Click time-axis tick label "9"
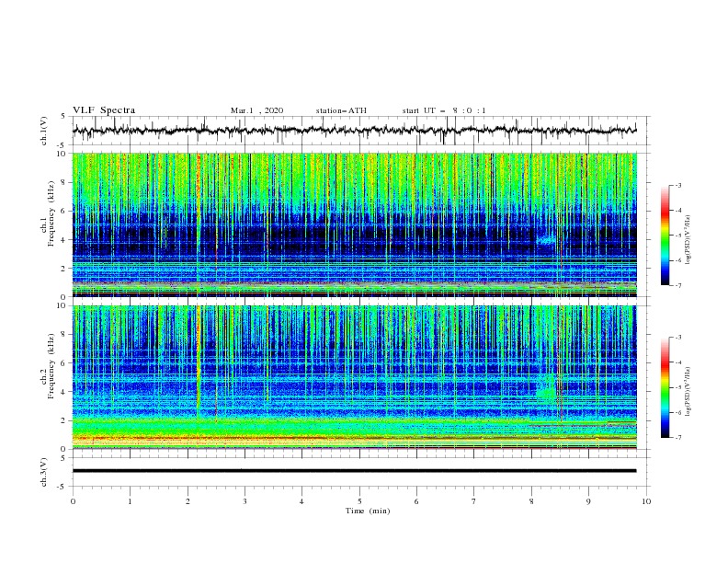The height and width of the screenshot is (563, 728). [x=588, y=501]
